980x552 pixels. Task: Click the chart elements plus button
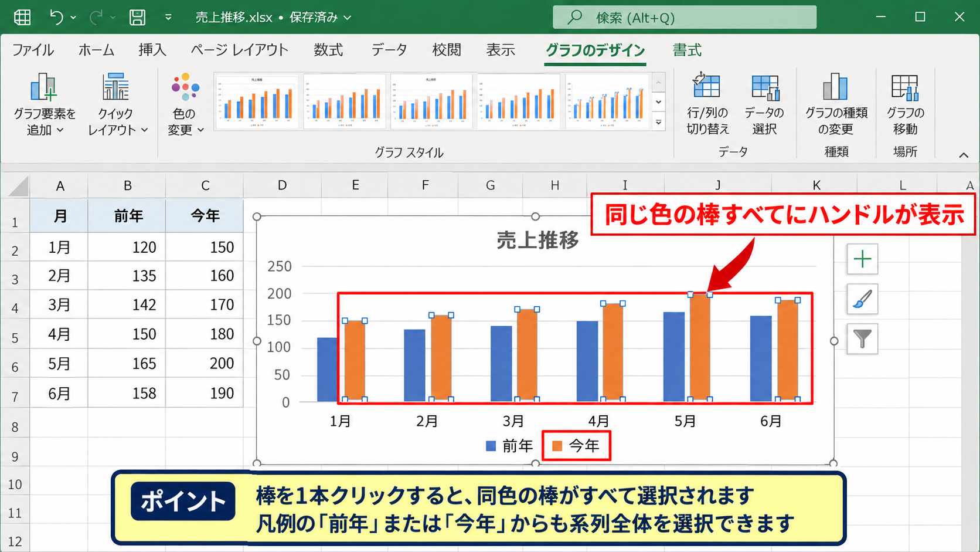[x=862, y=259]
